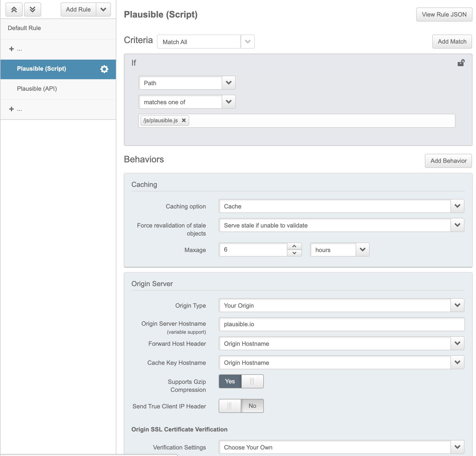Click the View Rule JSON button
The height and width of the screenshot is (456, 476).
[444, 15]
